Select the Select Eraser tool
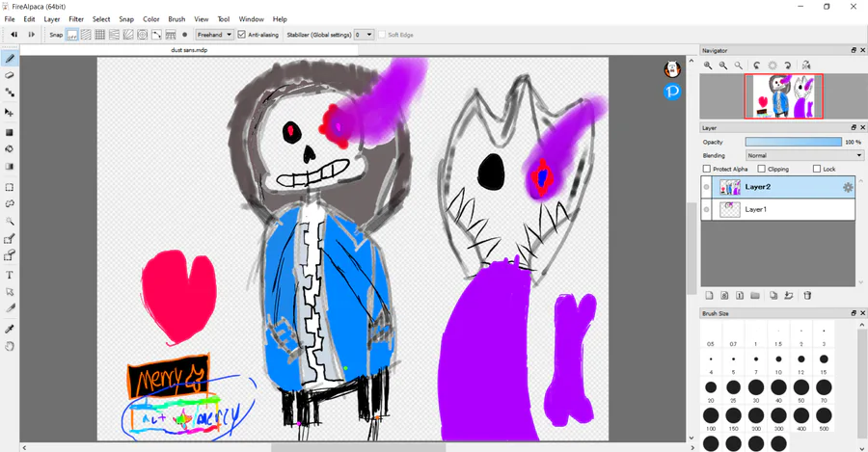This screenshot has height=452, width=868. 10,255
